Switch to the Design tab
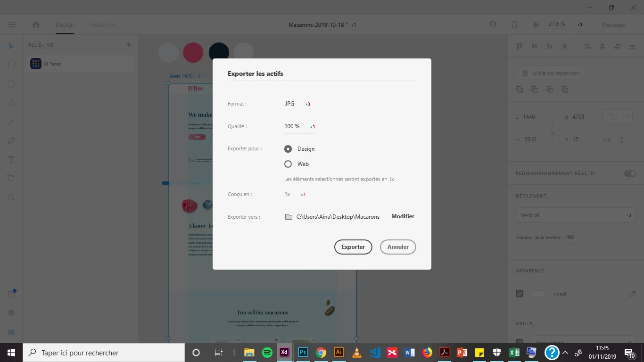The width and height of the screenshot is (644, 362). [65, 25]
